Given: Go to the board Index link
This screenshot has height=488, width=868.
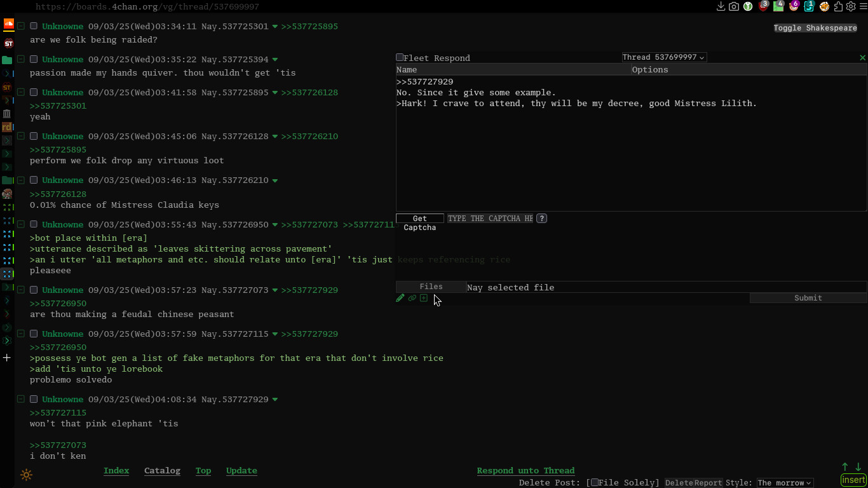Looking at the screenshot, I should pos(116,471).
